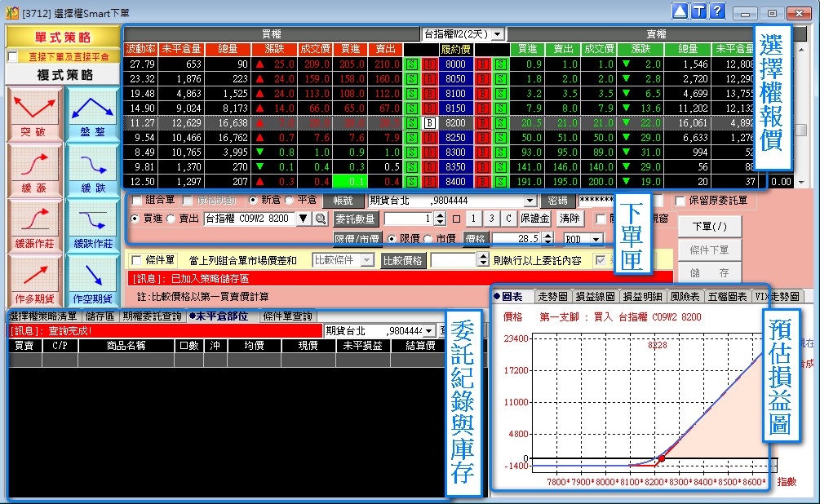Select the 市價 radio option
This screenshot has width=820, height=504.
[428, 238]
